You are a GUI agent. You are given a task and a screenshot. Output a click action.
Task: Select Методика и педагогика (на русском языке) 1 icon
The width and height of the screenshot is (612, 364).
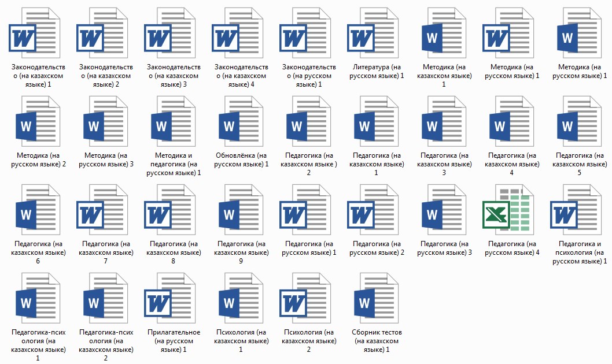click(174, 121)
